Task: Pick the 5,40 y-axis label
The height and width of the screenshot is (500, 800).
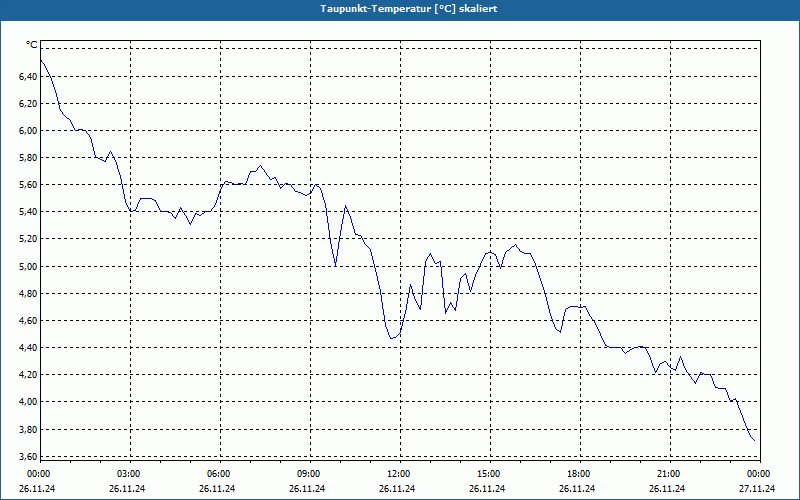Action: pyautogui.click(x=28, y=212)
